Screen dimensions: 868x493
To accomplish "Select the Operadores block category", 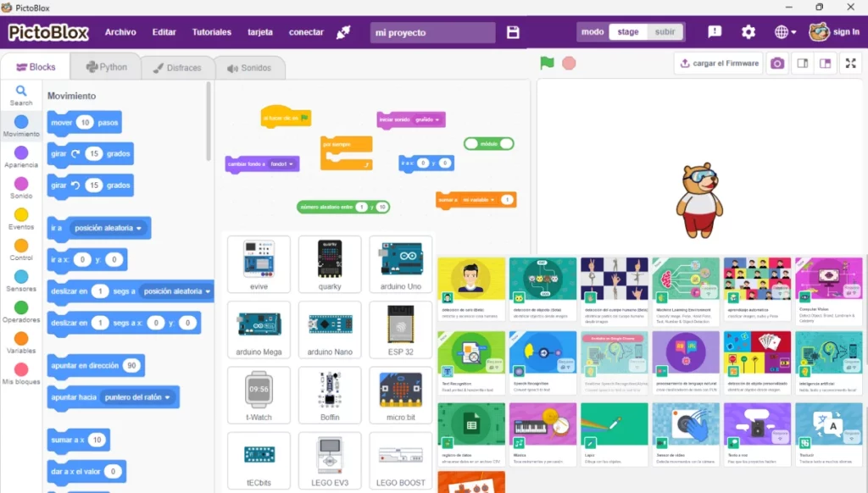I will [x=21, y=312].
